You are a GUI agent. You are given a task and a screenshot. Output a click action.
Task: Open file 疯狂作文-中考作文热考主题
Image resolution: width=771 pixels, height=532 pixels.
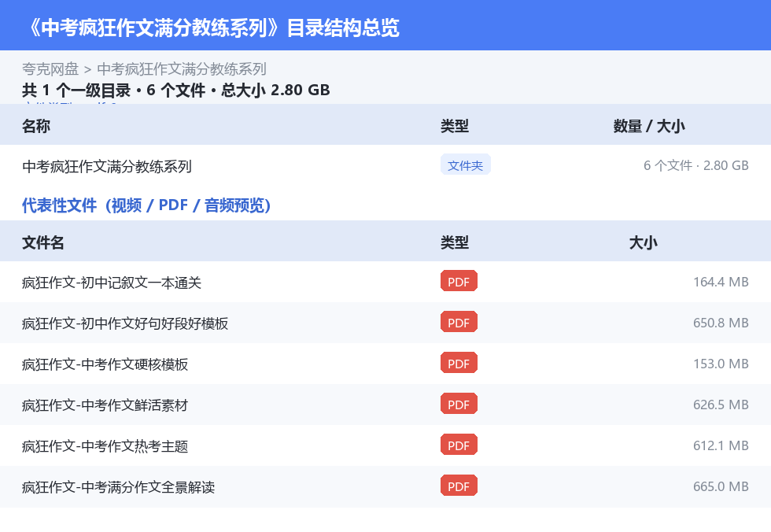105,445
